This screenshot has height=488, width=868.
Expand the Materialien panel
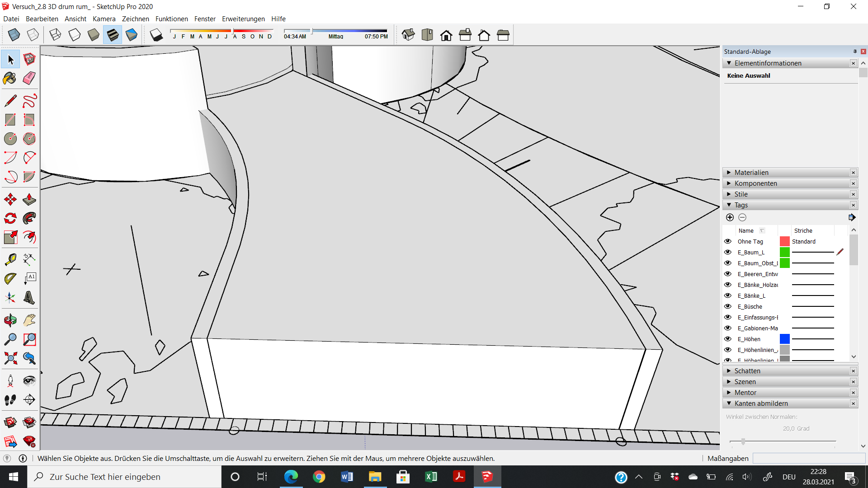(751, 173)
